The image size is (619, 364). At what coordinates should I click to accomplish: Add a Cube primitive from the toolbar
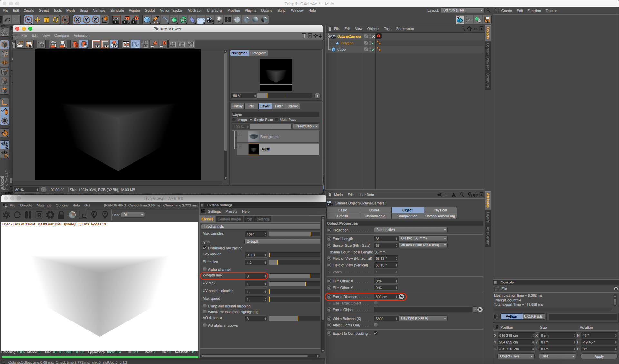point(147,20)
